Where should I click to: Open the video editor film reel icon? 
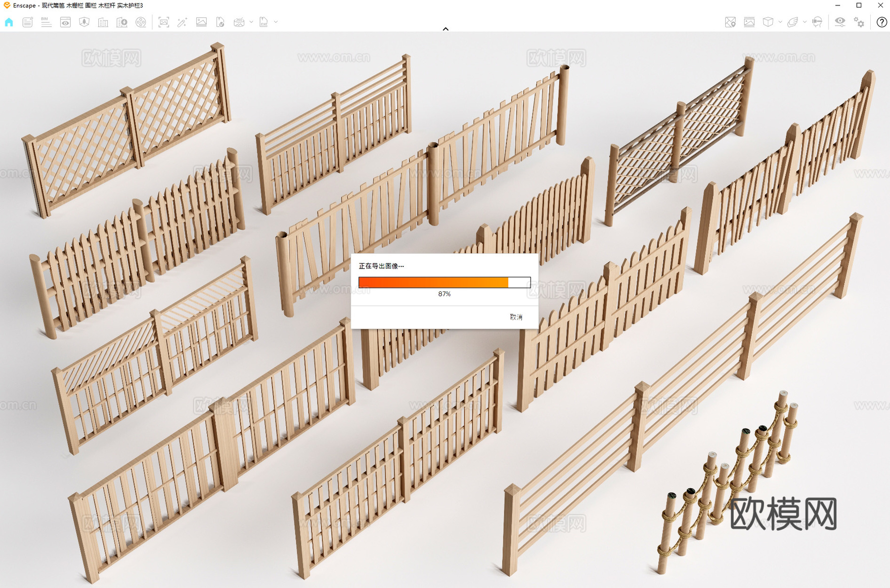(x=141, y=22)
